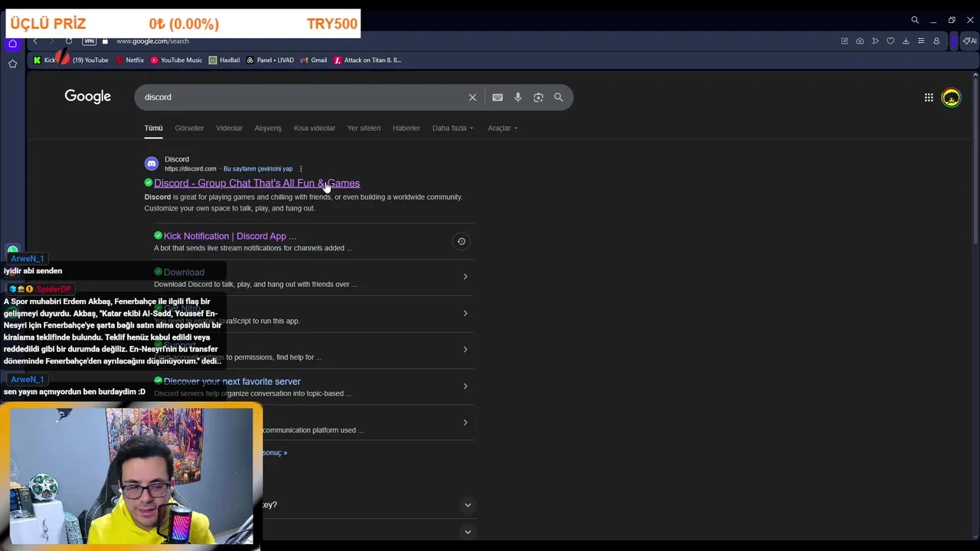This screenshot has width=980, height=551.
Task: Start voice search with the microphone
Action: click(x=518, y=97)
